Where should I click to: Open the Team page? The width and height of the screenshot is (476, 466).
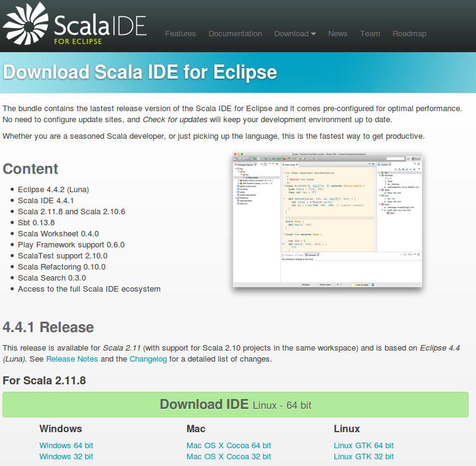[370, 34]
